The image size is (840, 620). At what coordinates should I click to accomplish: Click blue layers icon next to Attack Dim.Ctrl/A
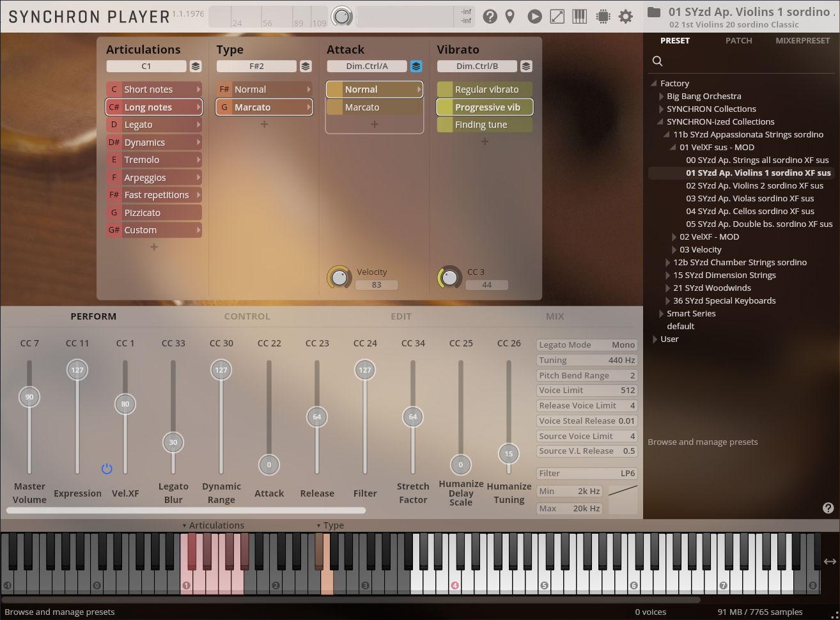(x=416, y=66)
